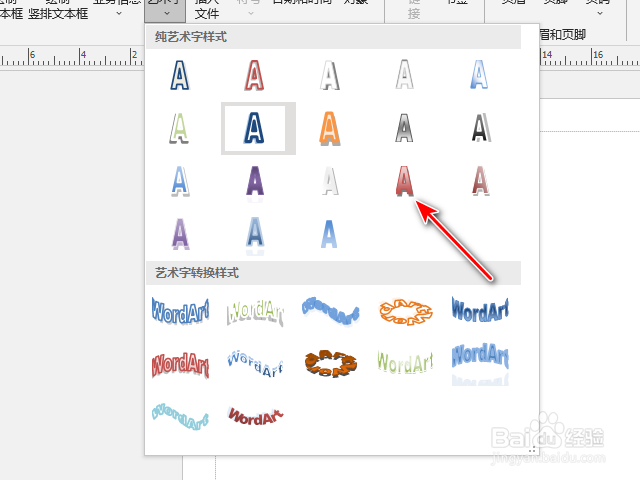This screenshot has height=480, width=640.
Task: Choose the dark blue bold WordArt transform
Action: coord(480,309)
